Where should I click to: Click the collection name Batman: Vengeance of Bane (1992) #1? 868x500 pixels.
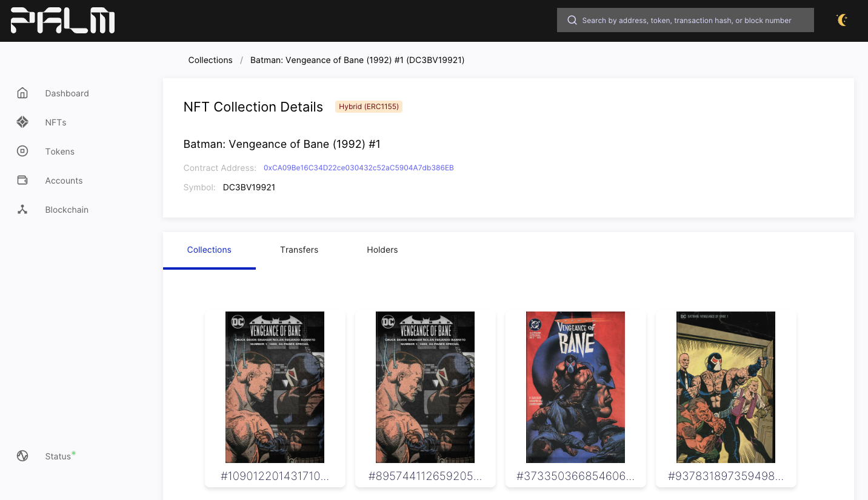pos(282,144)
